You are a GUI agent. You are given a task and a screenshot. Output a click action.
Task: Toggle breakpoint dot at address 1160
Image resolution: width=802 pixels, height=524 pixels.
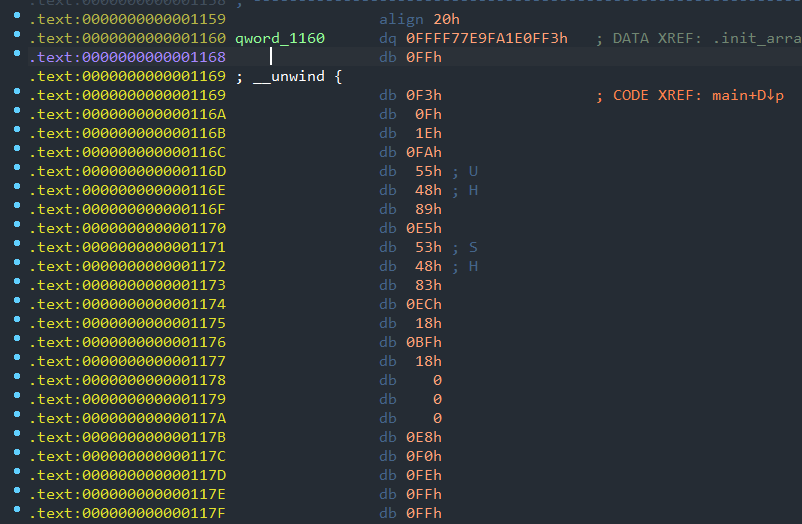[x=17, y=36]
